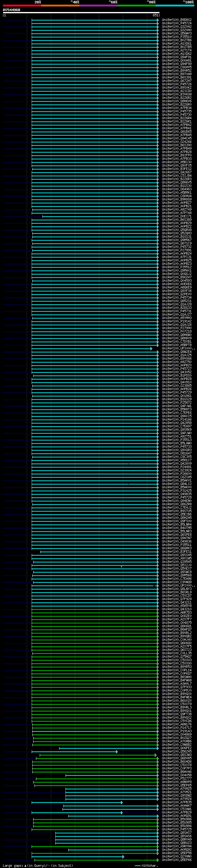The image size is (197, 868).
Task: Select the UniRef100_A9RYH4 hit label
Action: 176,846
